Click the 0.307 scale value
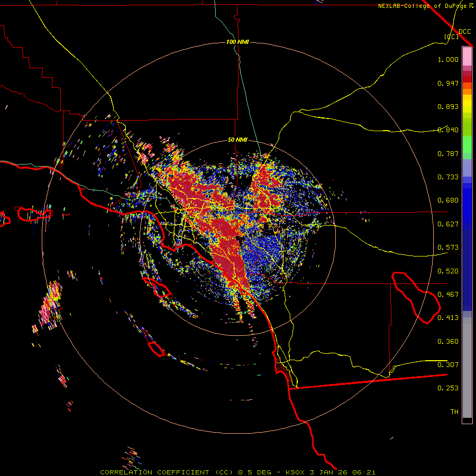476x476 pixels. [x=448, y=365]
